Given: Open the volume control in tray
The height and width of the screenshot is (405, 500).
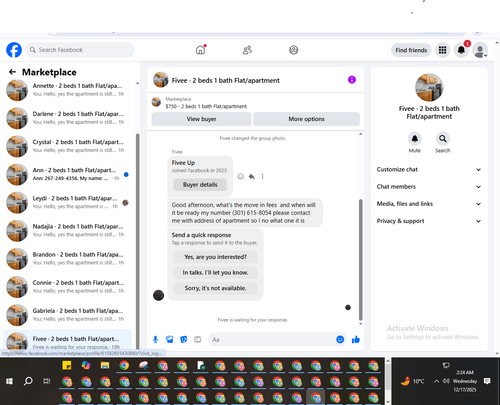Looking at the screenshot, I should click(x=446, y=381).
